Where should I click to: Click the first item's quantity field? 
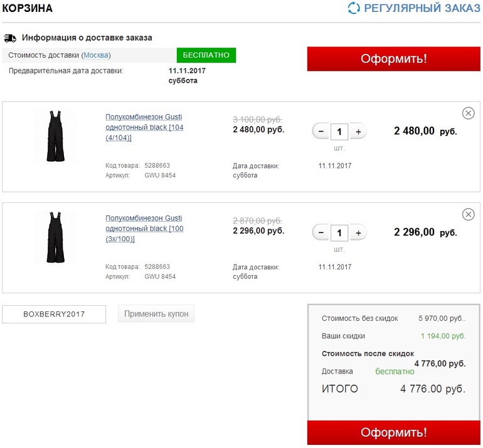339,132
